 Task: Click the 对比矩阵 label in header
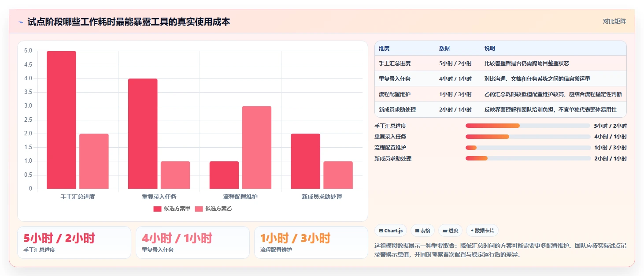coord(614,22)
